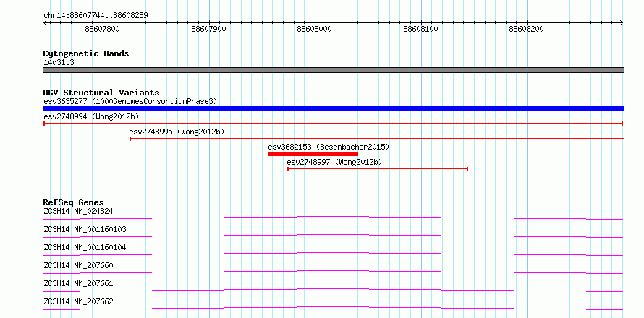The image size is (644, 318).
Task: Click the esv2748994 thin red line feature
Action: tap(333, 123)
